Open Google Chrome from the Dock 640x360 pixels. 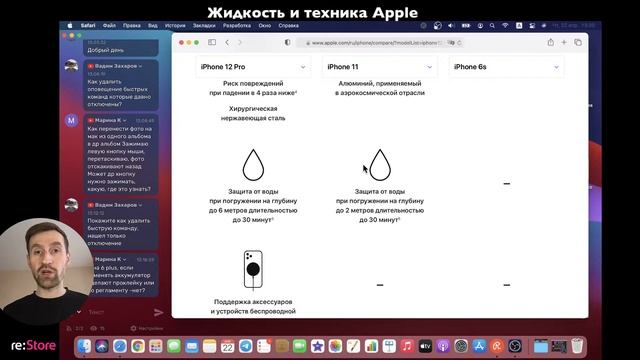tap(138, 346)
